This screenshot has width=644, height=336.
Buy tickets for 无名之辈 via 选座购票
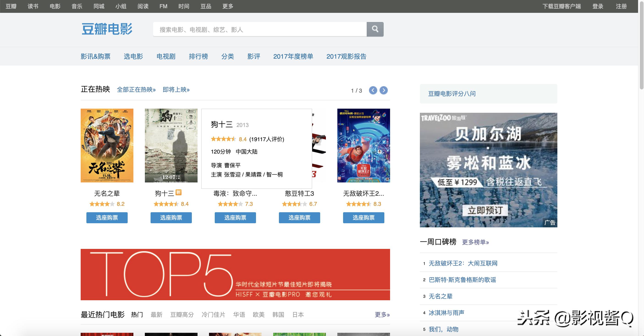(107, 218)
